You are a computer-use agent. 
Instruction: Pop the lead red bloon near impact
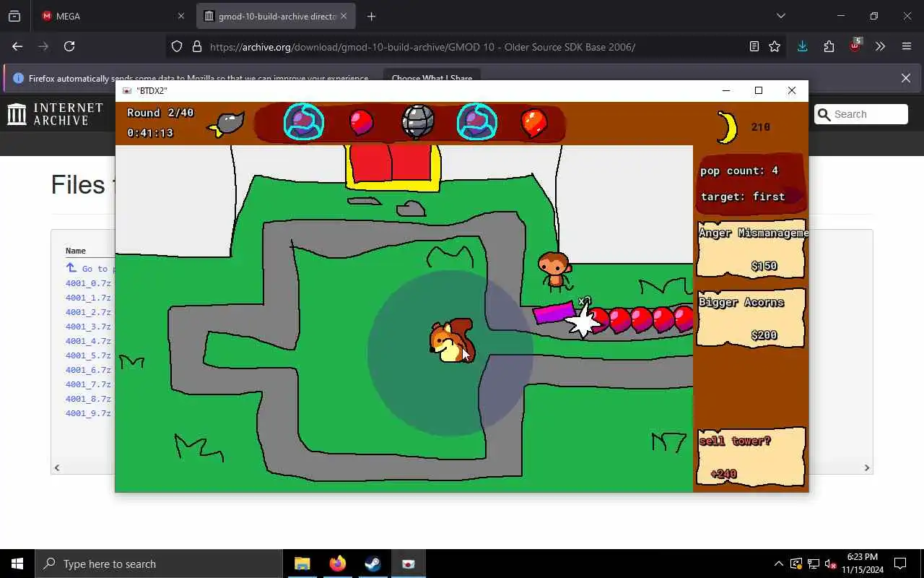coord(598,319)
